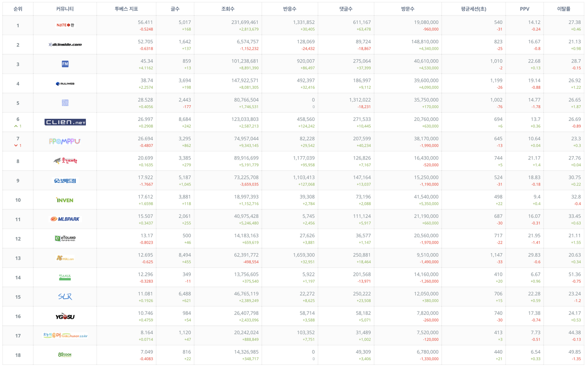
Task: Select comment count 1,312,022
Action: point(360,100)
